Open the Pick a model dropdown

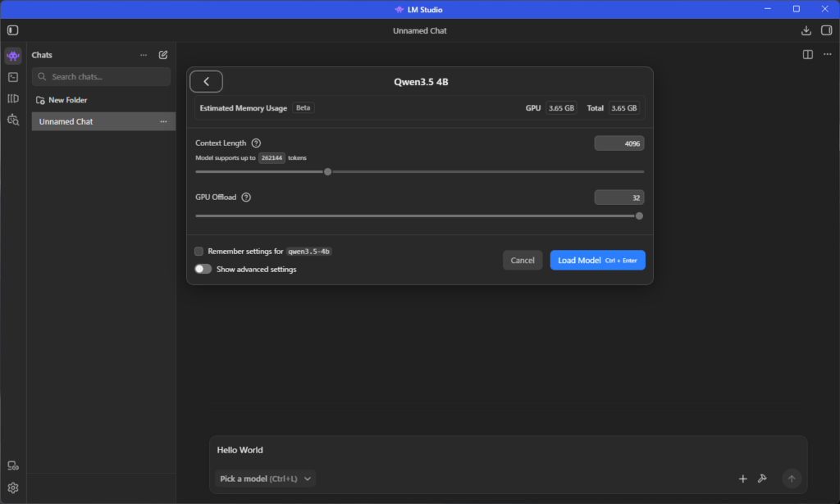click(266, 479)
